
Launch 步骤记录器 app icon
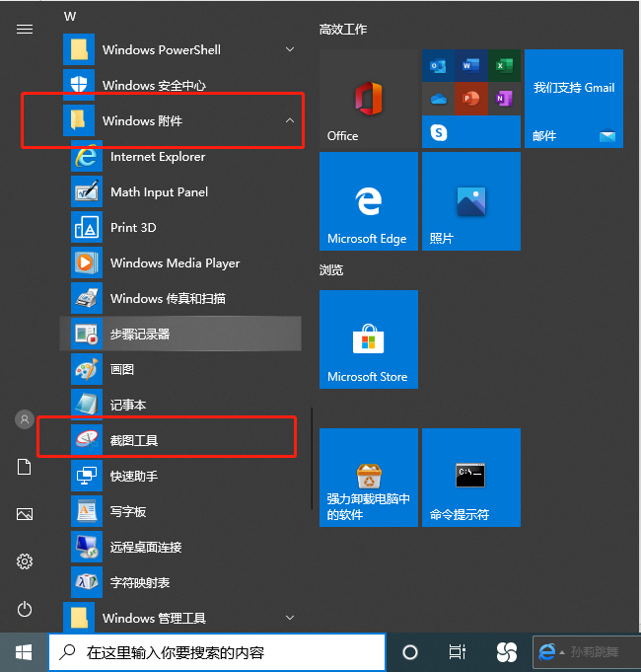pos(87,334)
